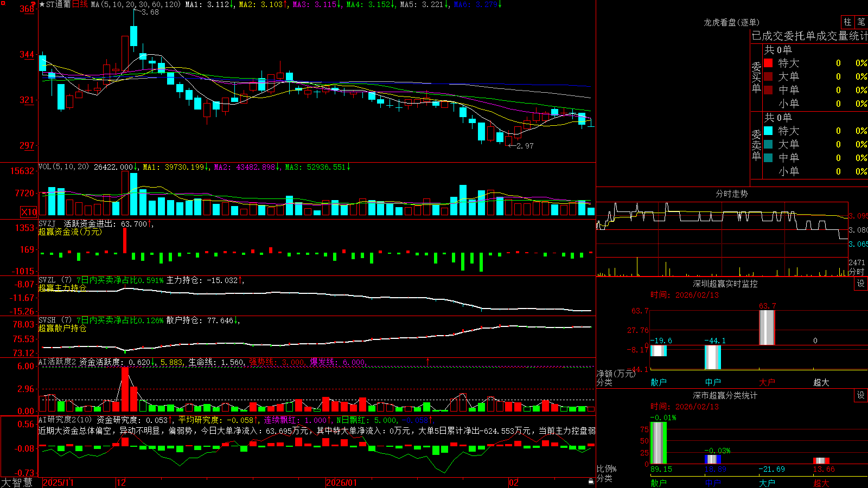
Task: Click the red up-arrow marker in AI活跃度 panel
Action: 428,361
